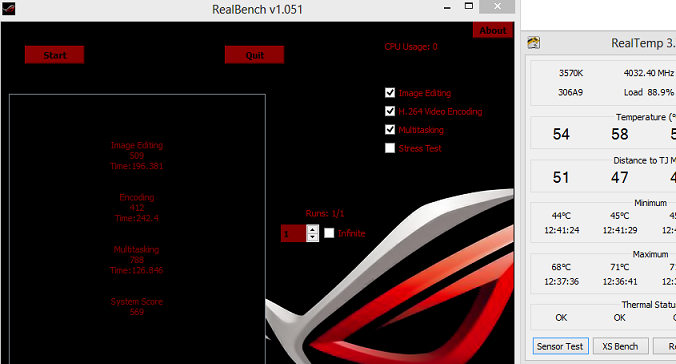Click core temperature 58 in RealTemp
The height and width of the screenshot is (364, 676).
tap(620, 134)
